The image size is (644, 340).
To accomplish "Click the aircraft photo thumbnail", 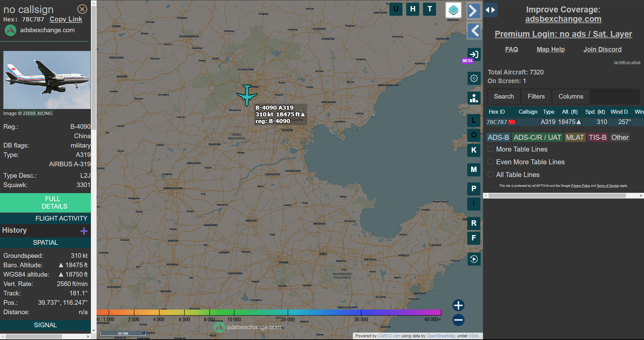I will pyautogui.click(x=47, y=80).
